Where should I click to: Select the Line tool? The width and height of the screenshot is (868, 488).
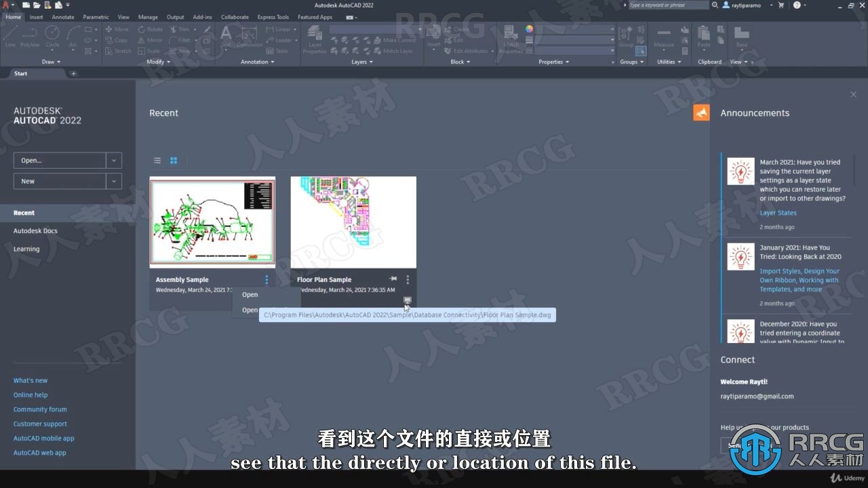pos(10,36)
